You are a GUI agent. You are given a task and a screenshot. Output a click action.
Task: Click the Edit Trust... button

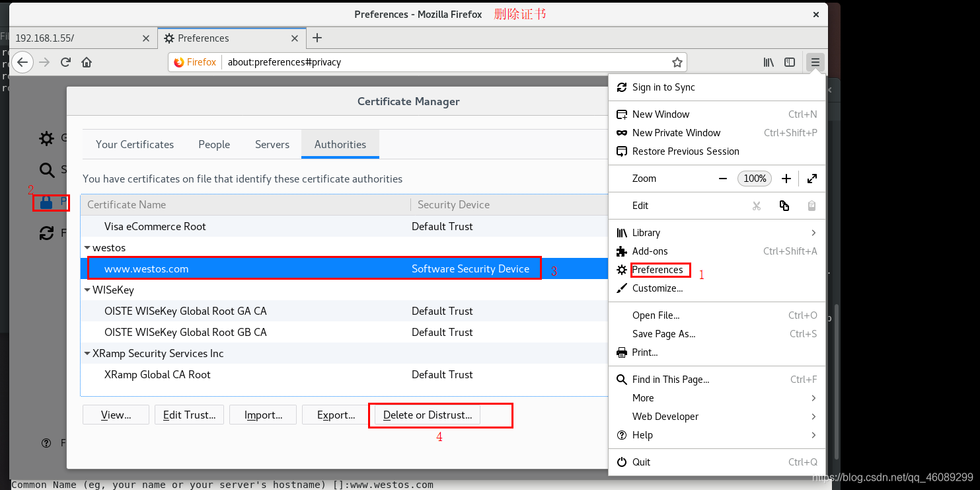click(x=190, y=415)
